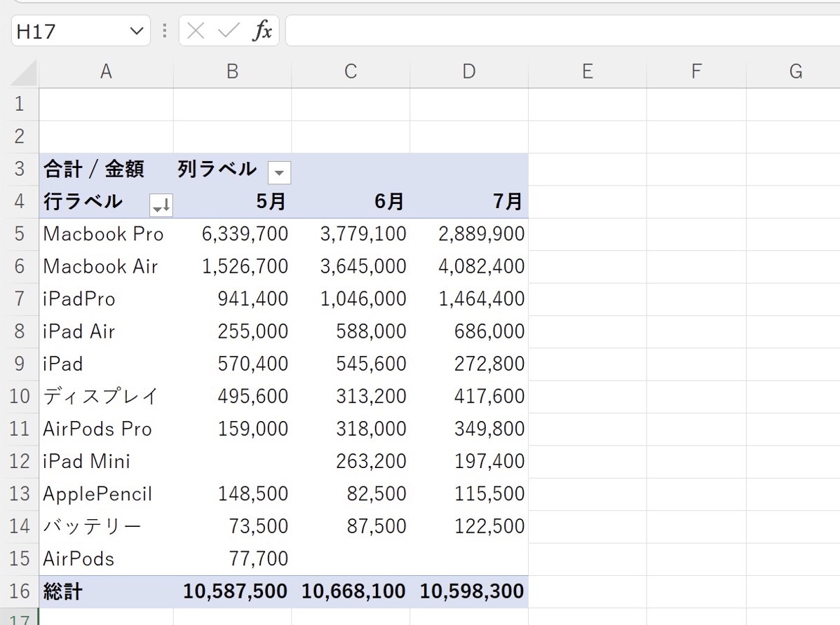840x625 pixels.
Task: Select column C header
Action: pyautogui.click(x=351, y=71)
